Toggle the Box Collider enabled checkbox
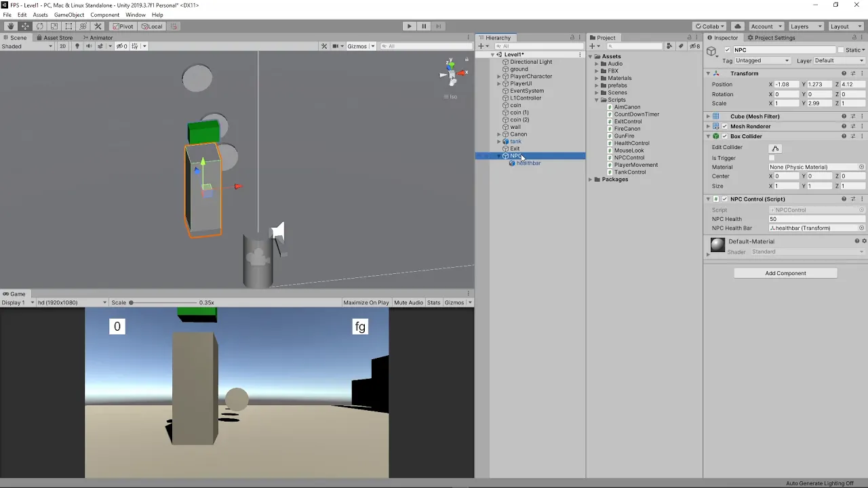Viewport: 868px width, 488px height. 724,136
